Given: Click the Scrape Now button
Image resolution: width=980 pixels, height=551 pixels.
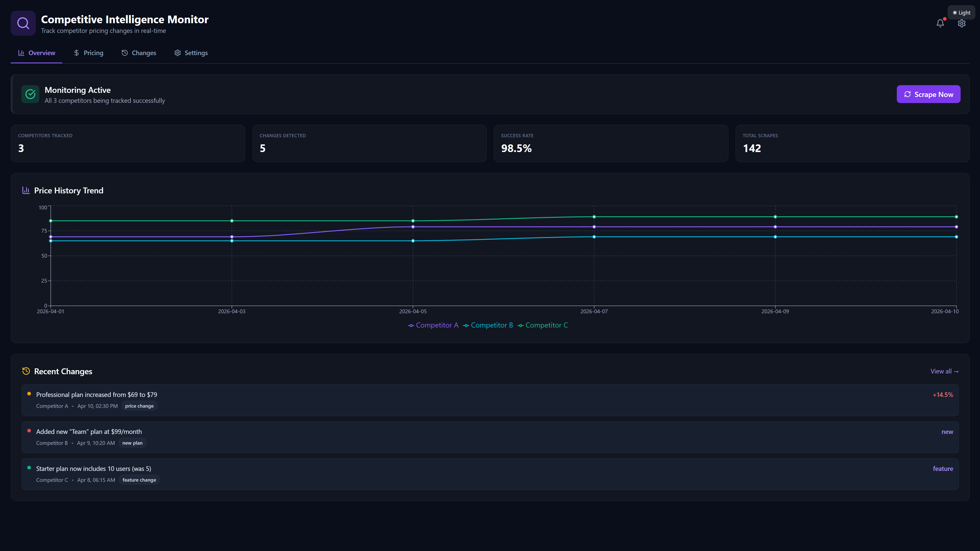Looking at the screenshot, I should click(928, 94).
